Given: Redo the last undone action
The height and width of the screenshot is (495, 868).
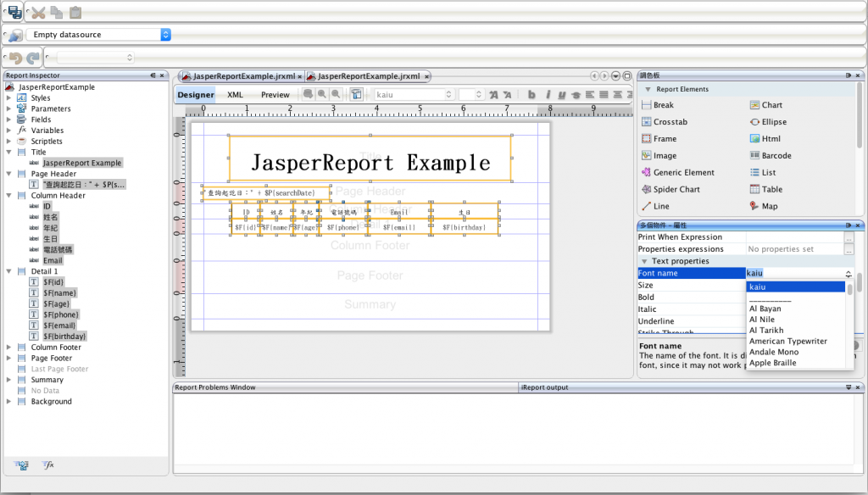Looking at the screenshot, I should point(33,58).
